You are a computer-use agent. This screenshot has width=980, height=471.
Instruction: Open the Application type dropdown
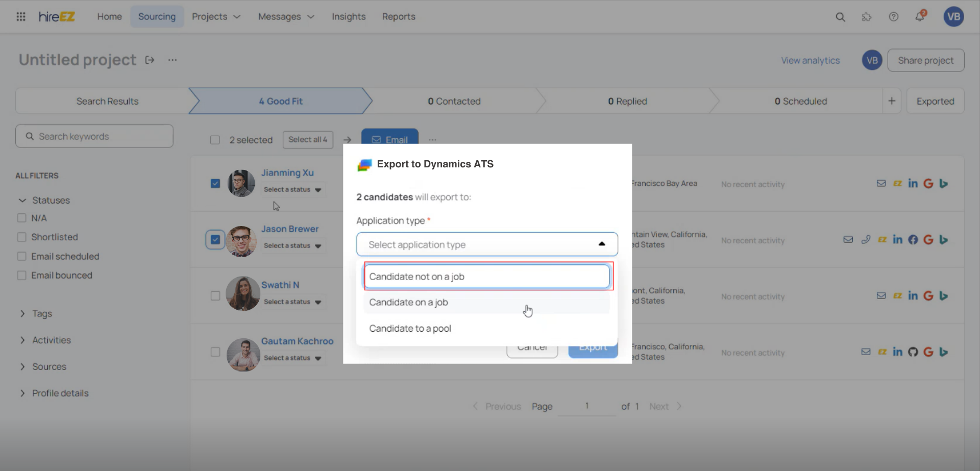coord(487,244)
